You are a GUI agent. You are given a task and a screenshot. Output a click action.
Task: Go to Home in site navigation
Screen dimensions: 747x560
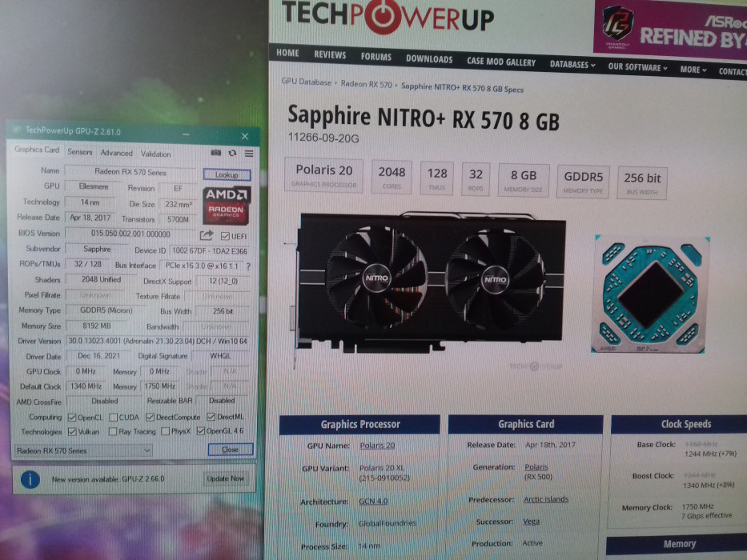[x=287, y=53]
